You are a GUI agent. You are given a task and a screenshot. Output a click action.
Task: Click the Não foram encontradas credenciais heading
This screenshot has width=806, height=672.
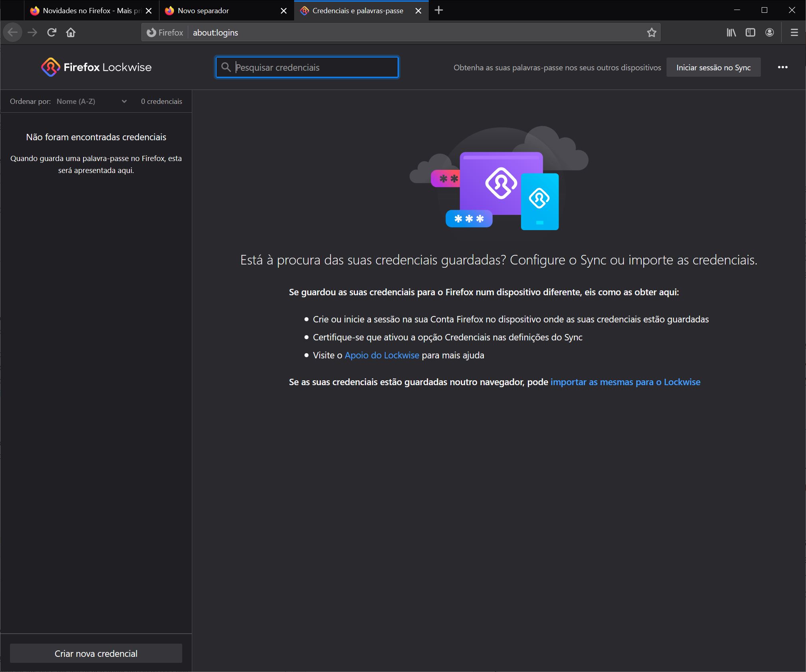(x=96, y=137)
